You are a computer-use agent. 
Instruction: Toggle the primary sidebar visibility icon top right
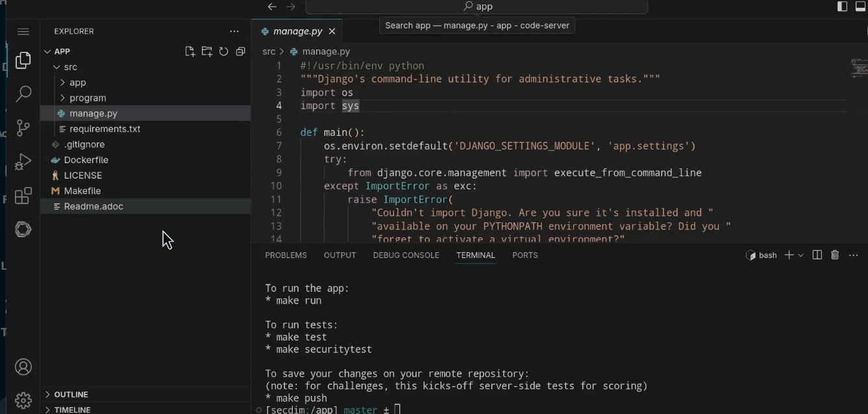(x=841, y=6)
